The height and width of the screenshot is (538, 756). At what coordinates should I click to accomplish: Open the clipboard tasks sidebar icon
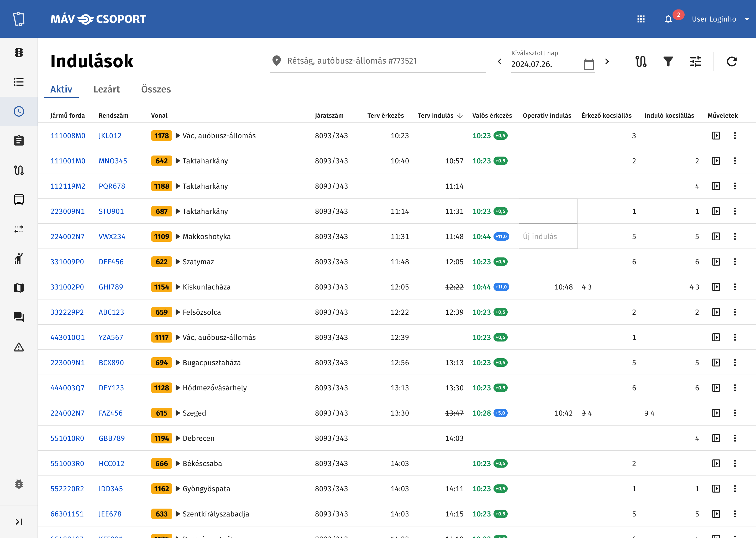(19, 141)
